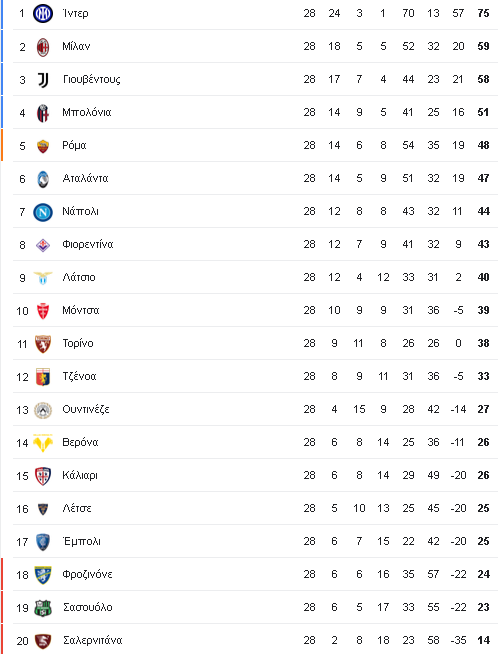
Task: Click the Lazio eagle crest
Action: tap(43, 278)
